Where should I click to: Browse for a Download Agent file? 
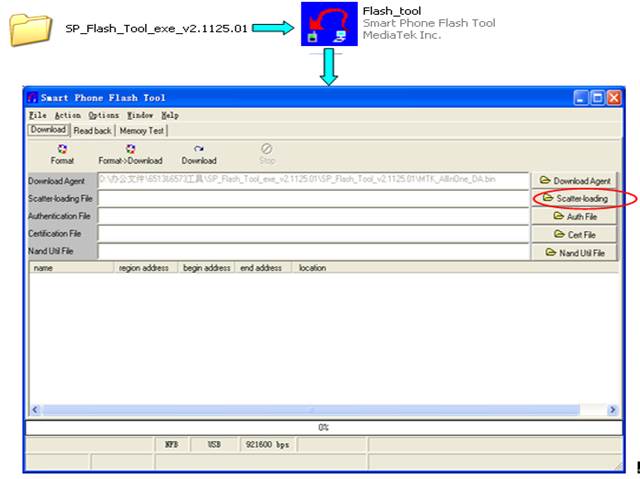[x=574, y=180]
